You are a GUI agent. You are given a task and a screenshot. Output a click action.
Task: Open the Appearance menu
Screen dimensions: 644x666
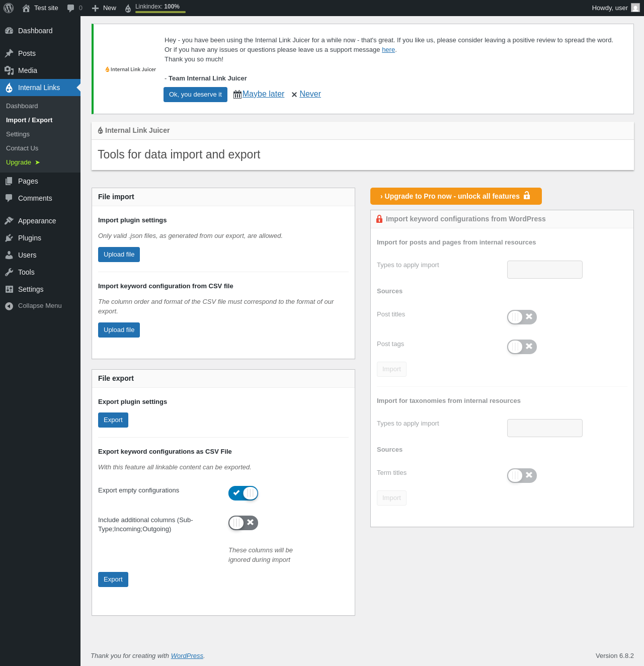(40, 221)
